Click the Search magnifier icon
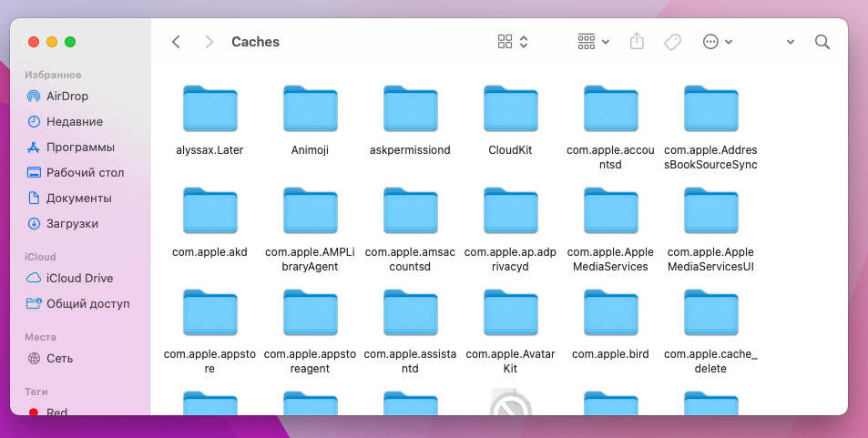This screenshot has height=438, width=868. [822, 42]
